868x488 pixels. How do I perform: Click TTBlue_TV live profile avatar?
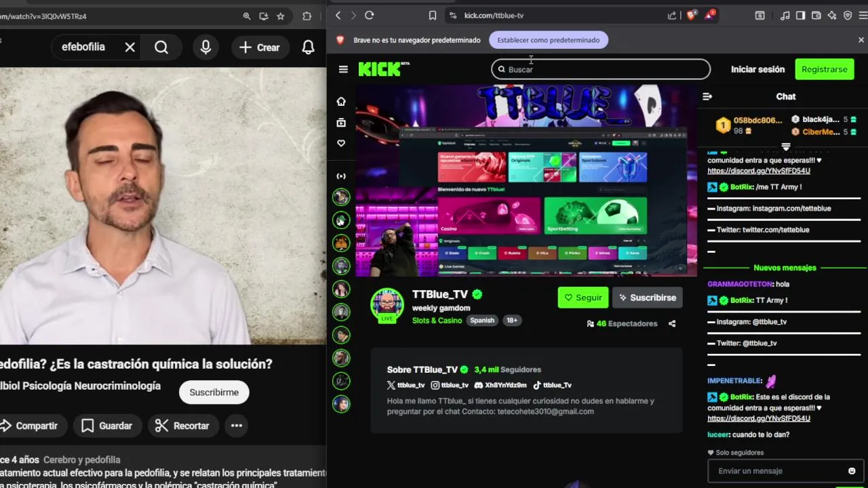pos(387,304)
